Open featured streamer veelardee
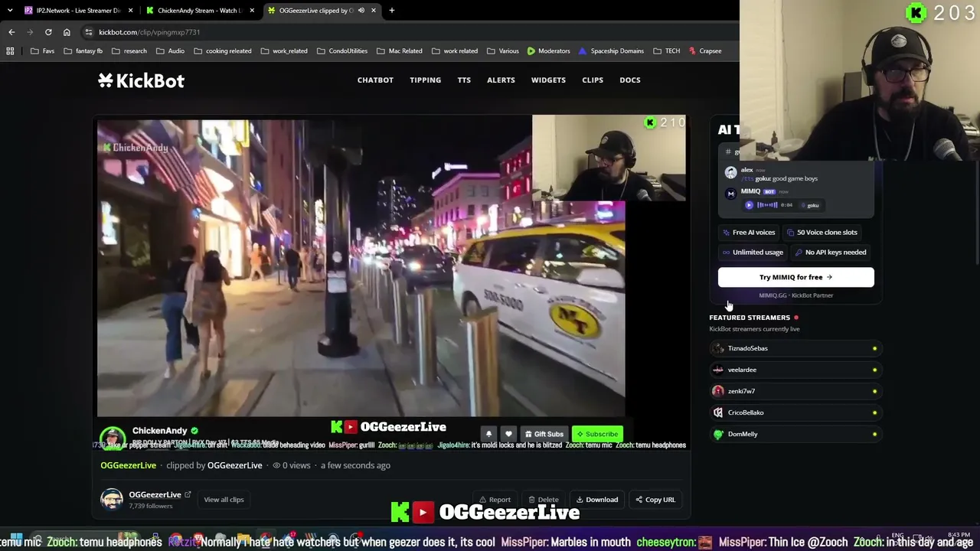The width and height of the screenshot is (980, 551). [x=795, y=370]
